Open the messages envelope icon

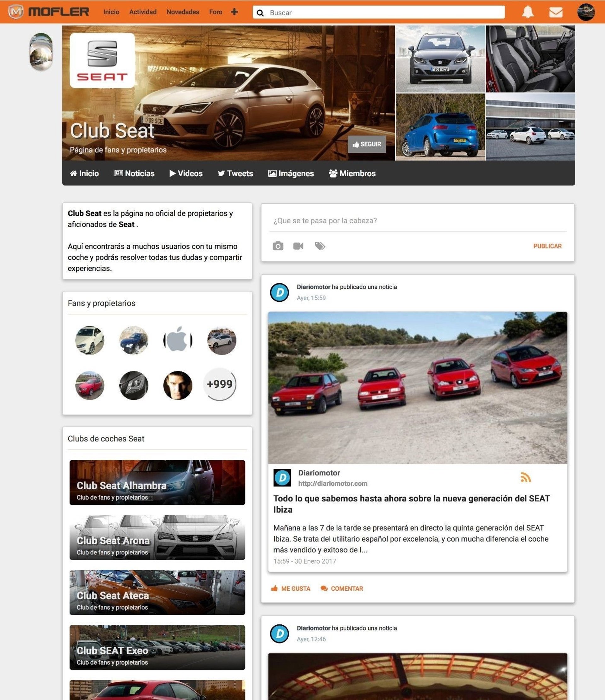[x=555, y=13]
